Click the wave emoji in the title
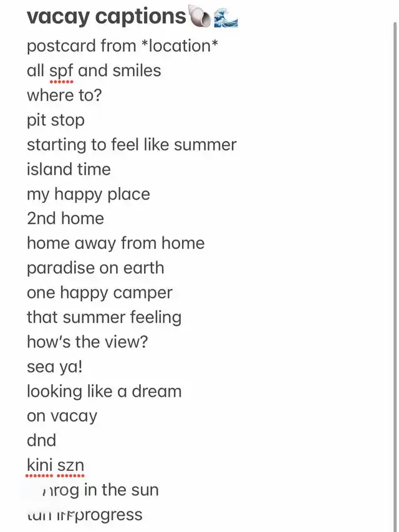Screen dimensions: 399x532 [x=226, y=17]
